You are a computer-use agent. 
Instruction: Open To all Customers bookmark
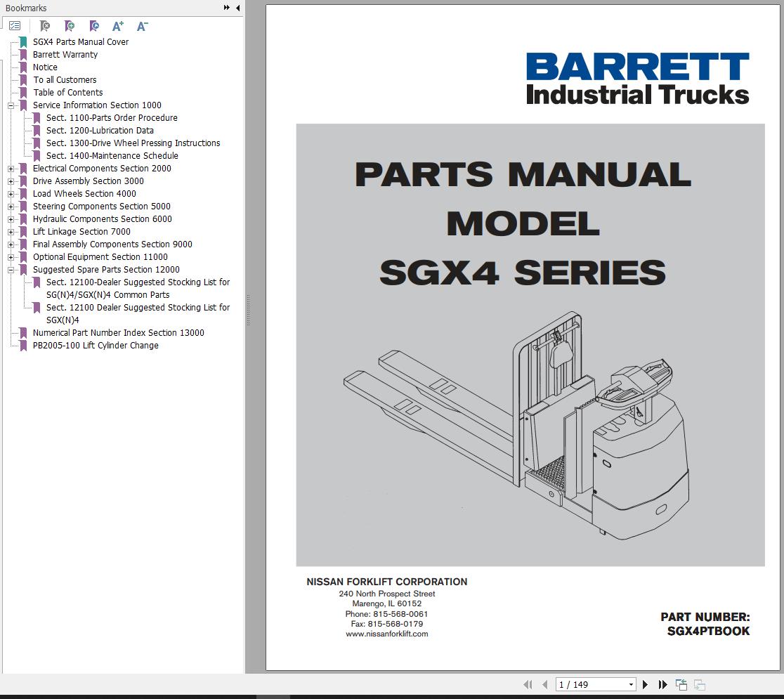[65, 80]
